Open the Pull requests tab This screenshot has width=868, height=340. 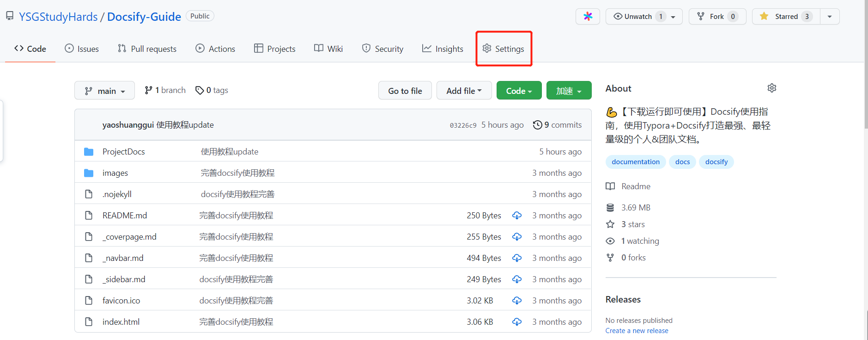click(x=147, y=49)
